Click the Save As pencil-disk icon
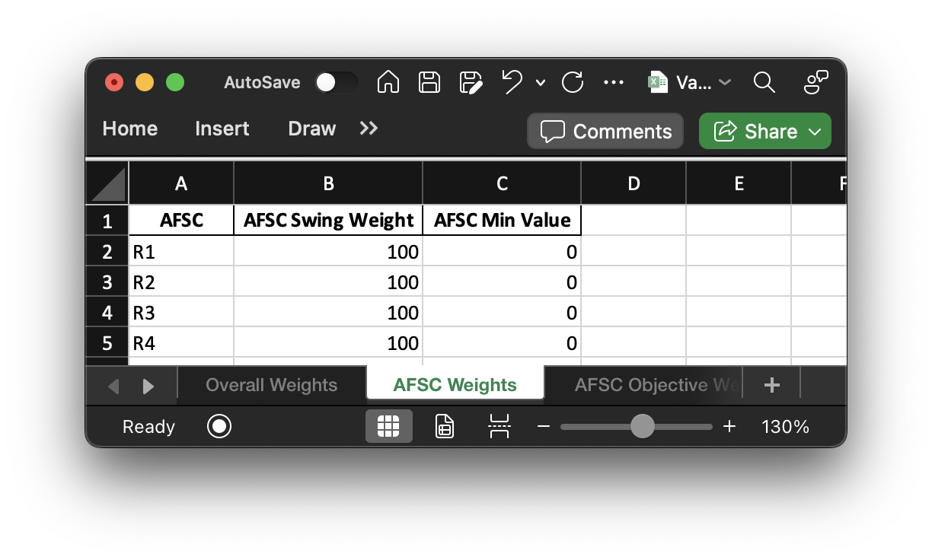Image resolution: width=932 pixels, height=560 pixels. click(471, 82)
